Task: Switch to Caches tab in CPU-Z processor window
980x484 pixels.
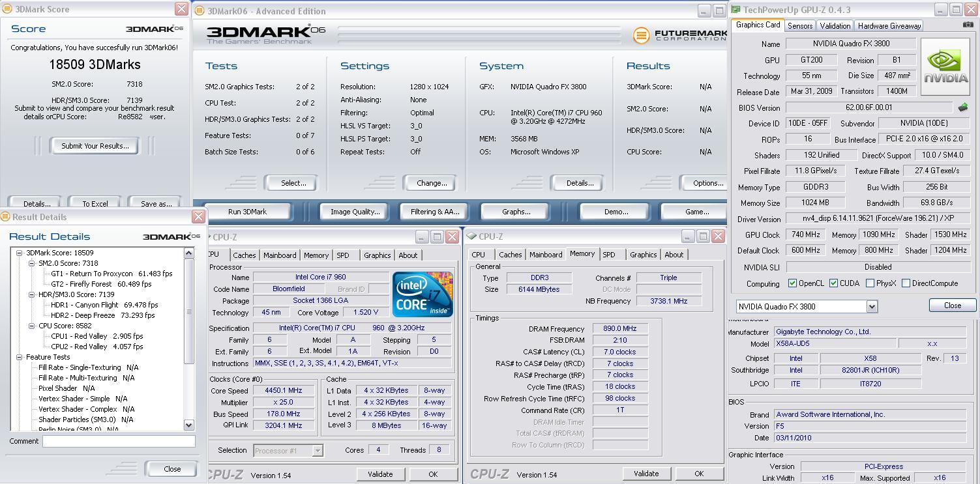Action: pyautogui.click(x=245, y=255)
